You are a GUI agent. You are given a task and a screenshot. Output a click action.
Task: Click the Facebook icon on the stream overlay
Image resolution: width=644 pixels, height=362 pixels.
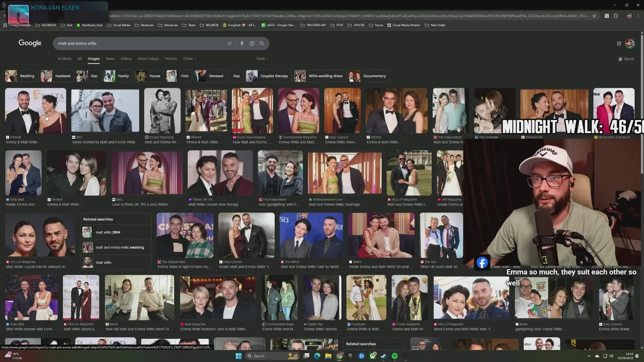coord(482,262)
